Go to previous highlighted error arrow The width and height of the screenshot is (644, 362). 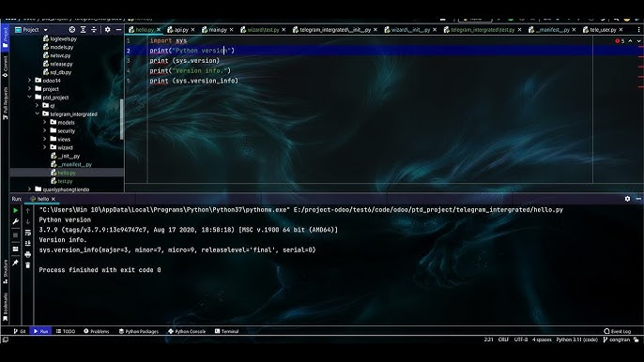click(x=631, y=41)
